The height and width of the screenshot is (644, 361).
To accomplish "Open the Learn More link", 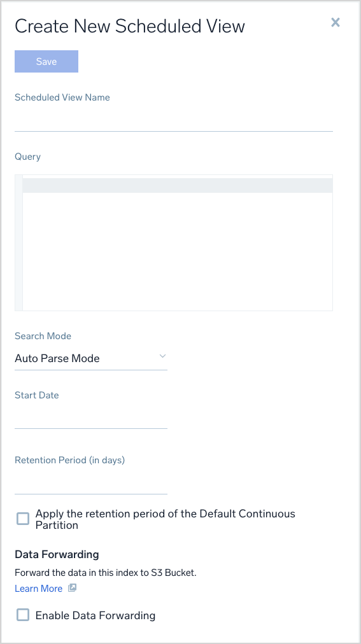I will [x=39, y=589].
